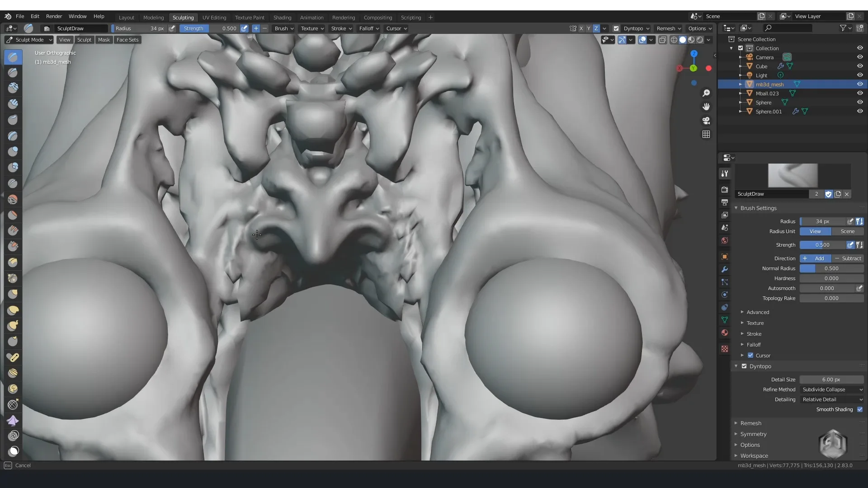This screenshot has height=488, width=868.
Task: Click the Mask button in the header
Action: click(x=104, y=40)
